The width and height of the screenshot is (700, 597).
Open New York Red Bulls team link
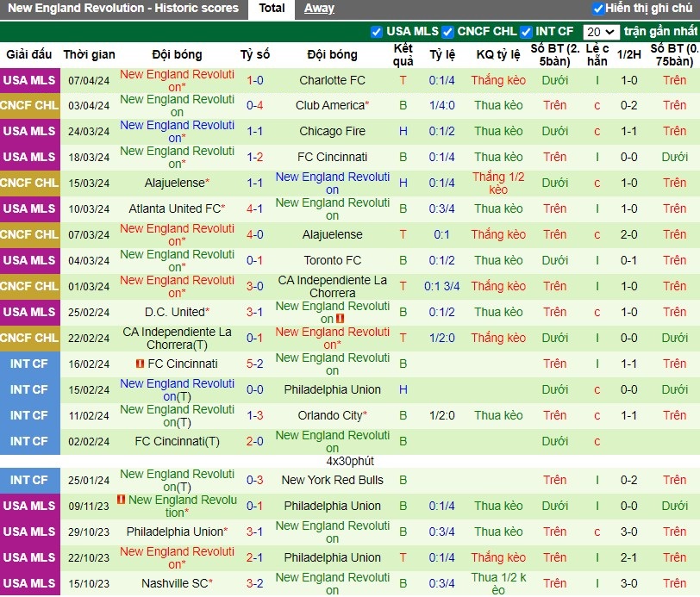click(x=332, y=481)
